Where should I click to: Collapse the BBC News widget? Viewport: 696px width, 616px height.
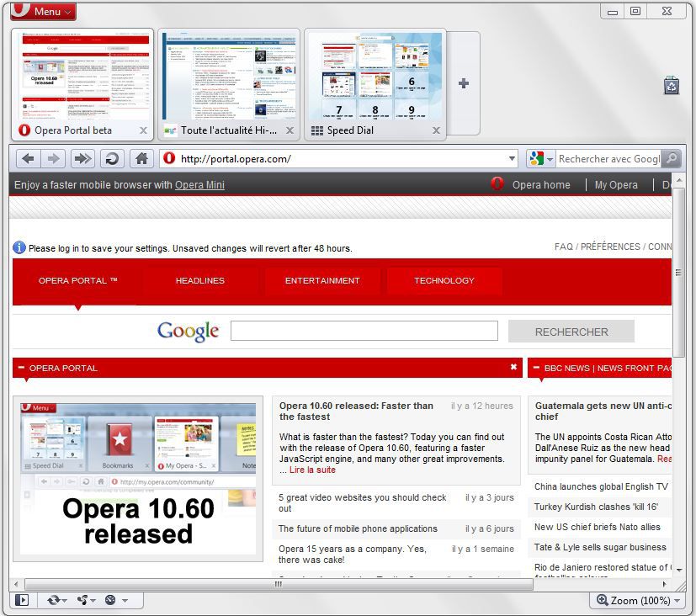click(x=536, y=368)
